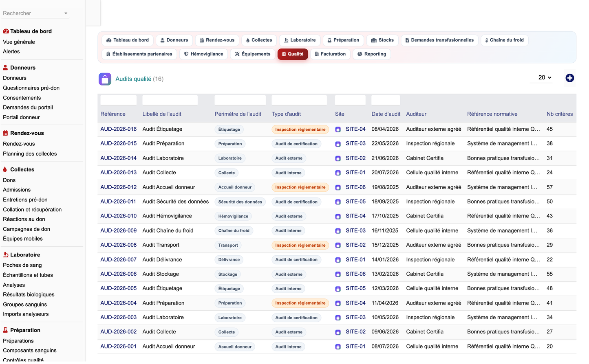Follow SITE-06 link in AUD-2026-012 row

[355, 187]
